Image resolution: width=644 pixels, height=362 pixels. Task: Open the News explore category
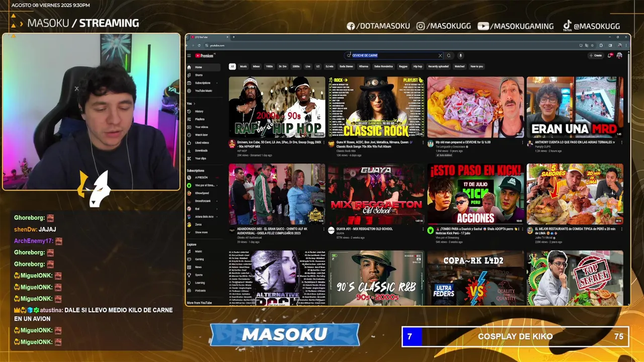point(203,267)
